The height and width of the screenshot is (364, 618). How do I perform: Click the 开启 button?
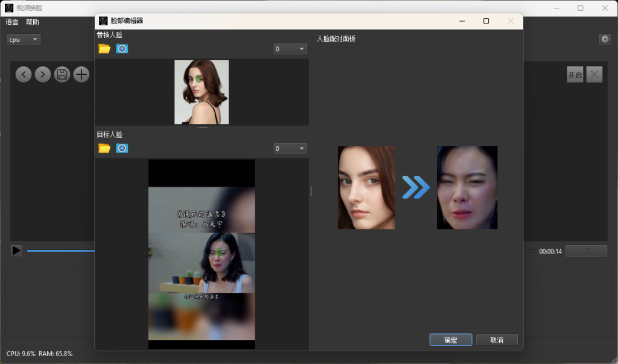575,75
